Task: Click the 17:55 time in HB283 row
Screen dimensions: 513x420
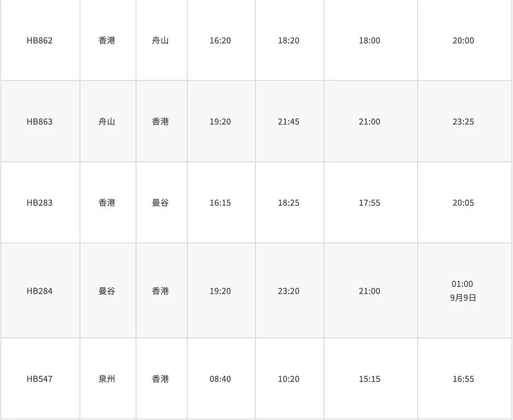Action: [x=369, y=203]
